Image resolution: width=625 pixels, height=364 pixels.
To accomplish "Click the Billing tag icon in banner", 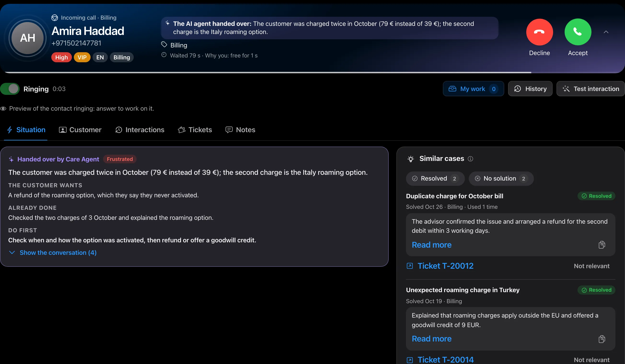I will 164,45.
